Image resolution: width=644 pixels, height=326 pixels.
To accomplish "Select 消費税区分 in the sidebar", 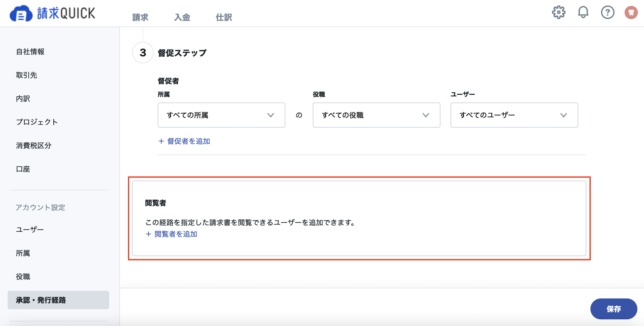I will pyautogui.click(x=34, y=145).
